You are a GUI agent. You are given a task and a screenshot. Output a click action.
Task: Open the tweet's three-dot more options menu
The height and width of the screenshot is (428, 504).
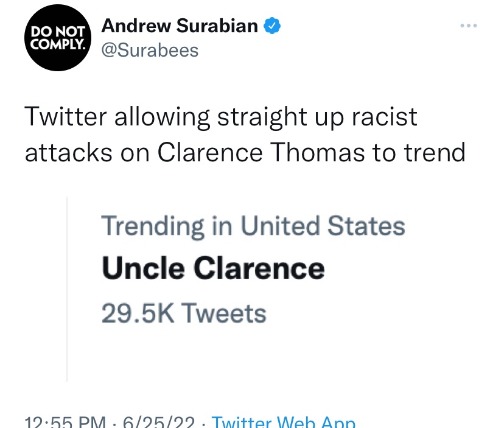click(468, 26)
